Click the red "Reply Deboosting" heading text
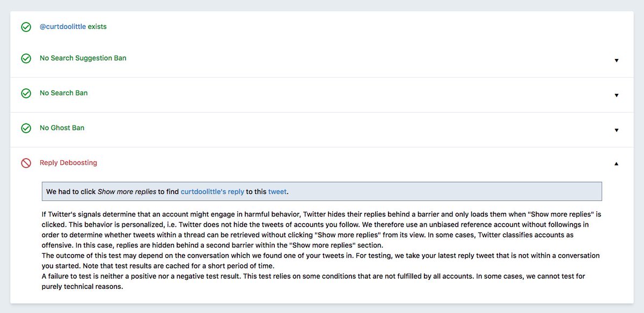The image size is (644, 313). (x=68, y=162)
